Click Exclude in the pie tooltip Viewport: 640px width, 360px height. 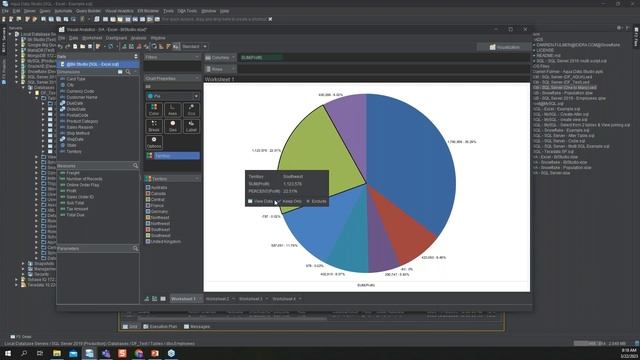(x=316, y=201)
